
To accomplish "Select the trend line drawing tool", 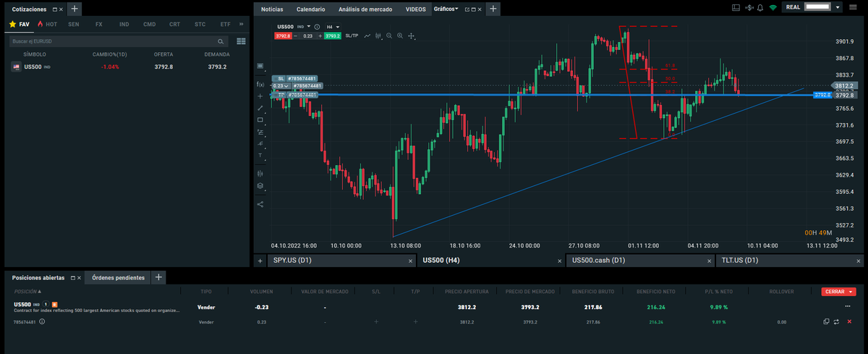I will coord(260,108).
